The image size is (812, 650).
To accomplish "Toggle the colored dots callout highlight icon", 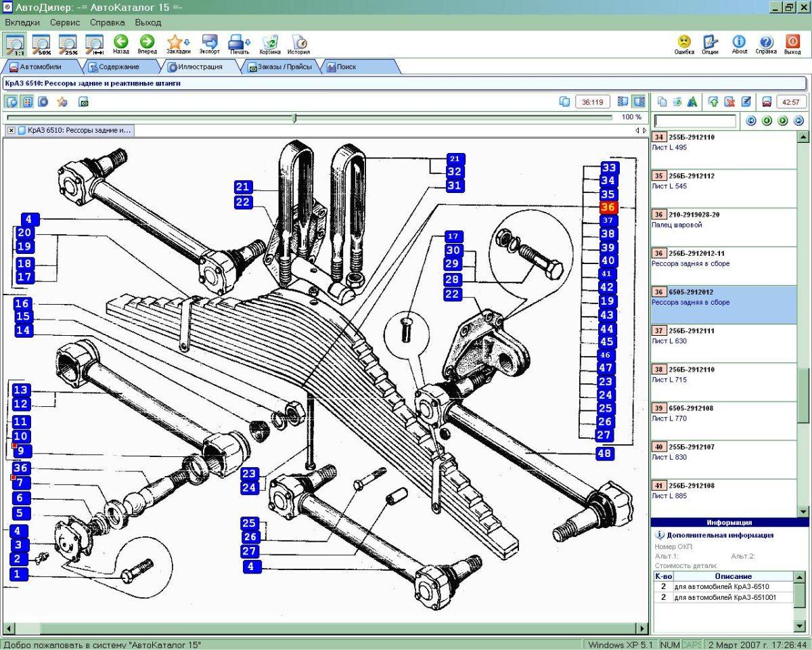I will coord(27,102).
